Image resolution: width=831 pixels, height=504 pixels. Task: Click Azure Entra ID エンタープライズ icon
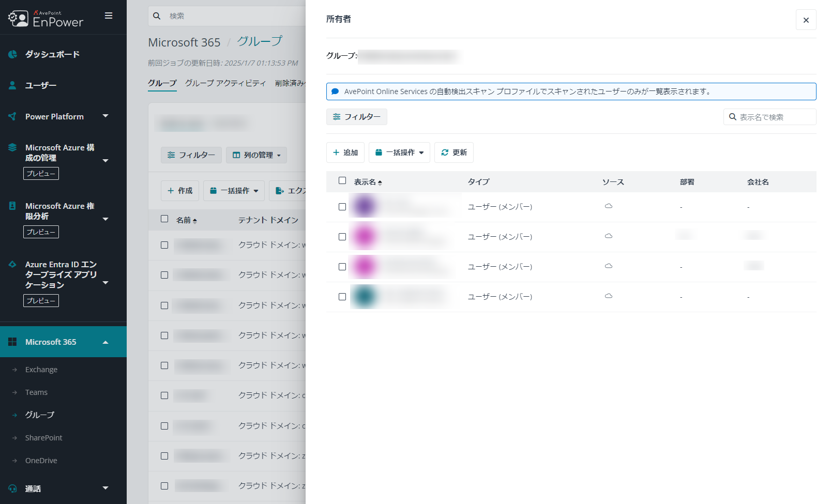click(x=12, y=264)
